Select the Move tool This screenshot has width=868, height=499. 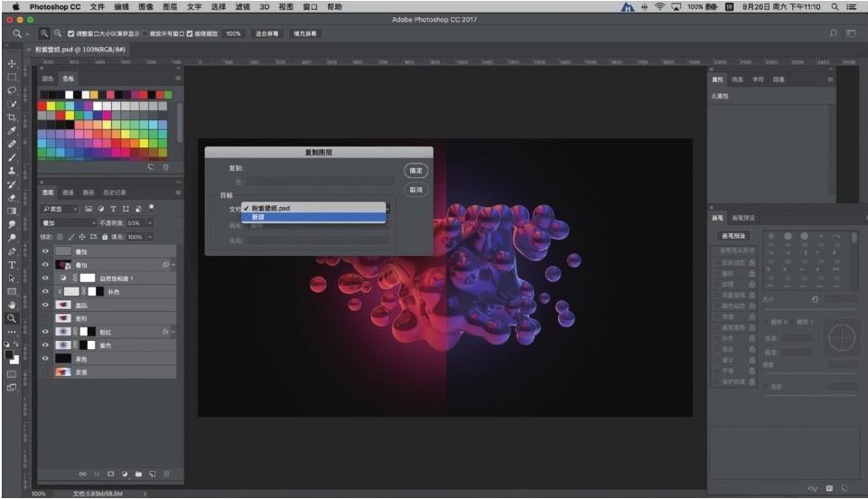tap(12, 63)
